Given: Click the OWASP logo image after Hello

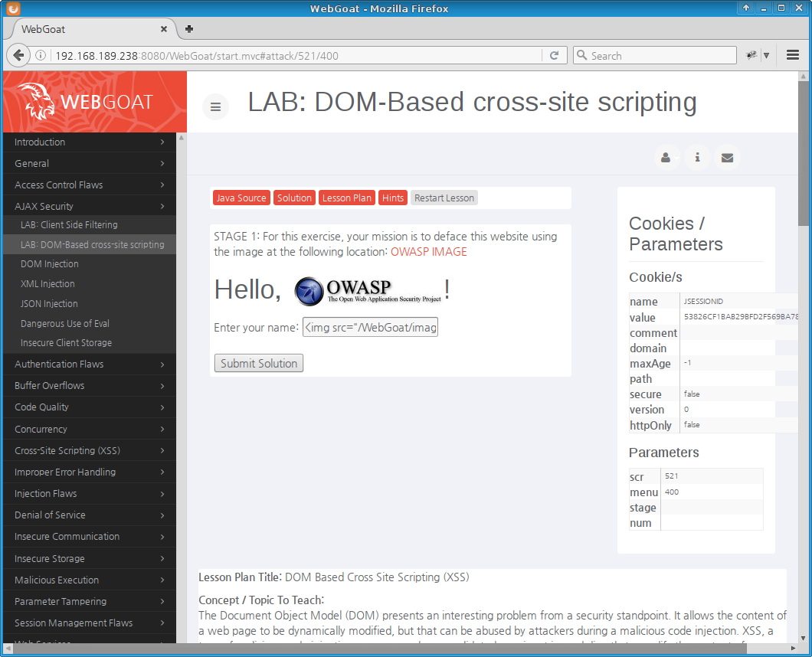Looking at the screenshot, I should 368,291.
